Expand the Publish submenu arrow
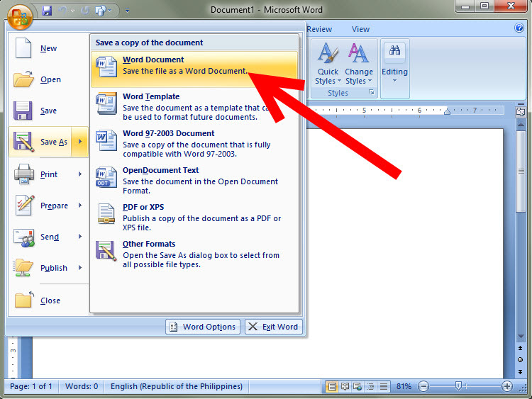This screenshot has width=532, height=399. [80, 267]
